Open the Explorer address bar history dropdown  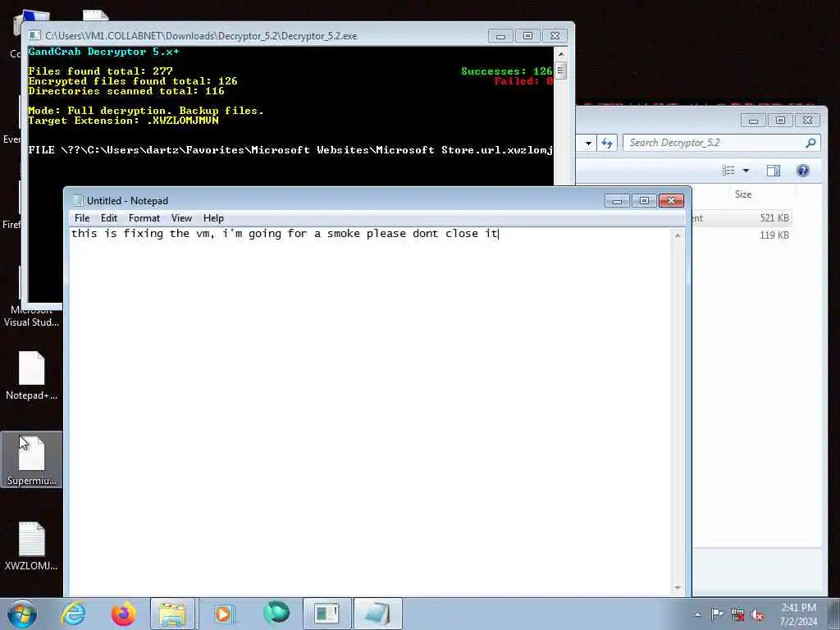pos(588,143)
